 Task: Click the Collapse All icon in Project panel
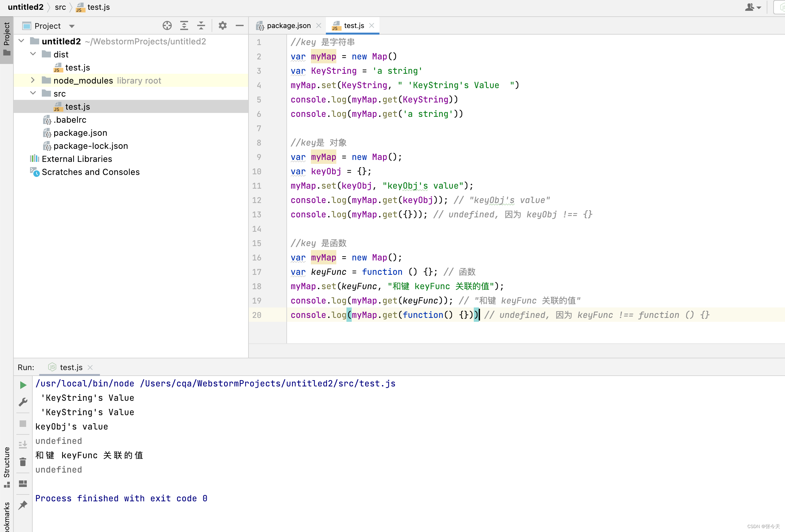pos(201,26)
